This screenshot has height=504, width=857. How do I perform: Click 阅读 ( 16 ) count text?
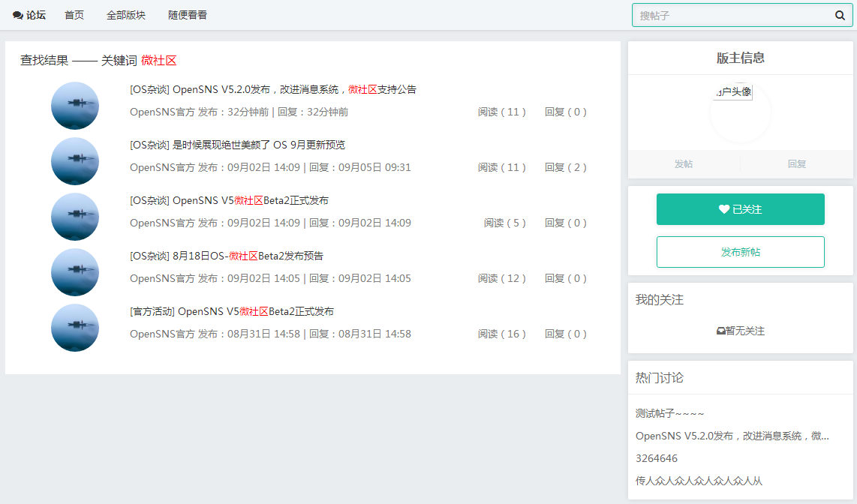tap(502, 334)
